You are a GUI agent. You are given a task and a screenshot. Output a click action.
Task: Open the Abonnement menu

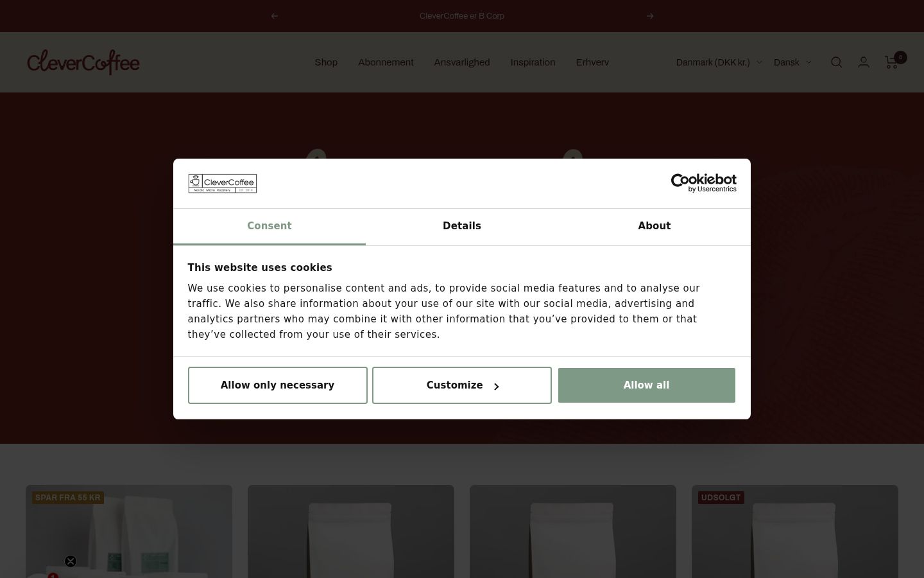[386, 62]
